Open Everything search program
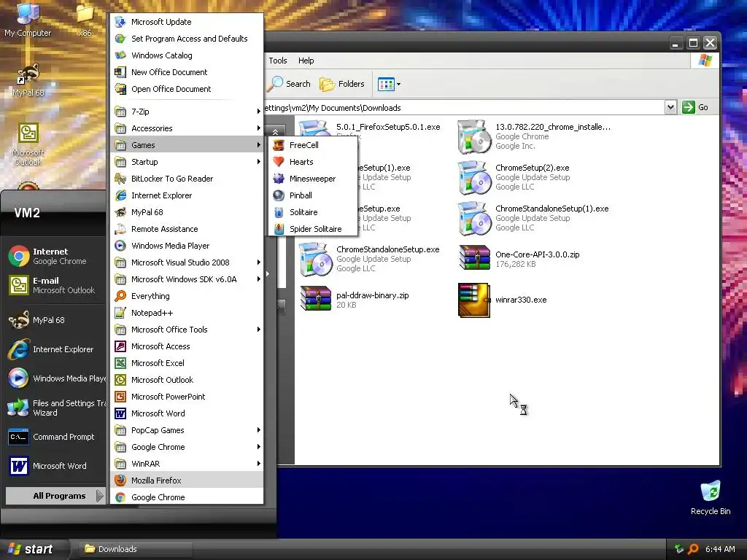The width and height of the screenshot is (747, 560). click(x=187, y=296)
